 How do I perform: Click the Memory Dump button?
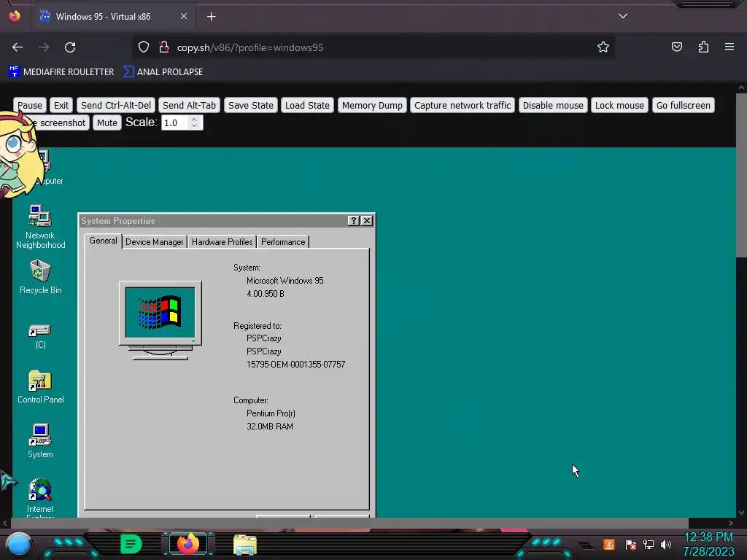point(372,105)
